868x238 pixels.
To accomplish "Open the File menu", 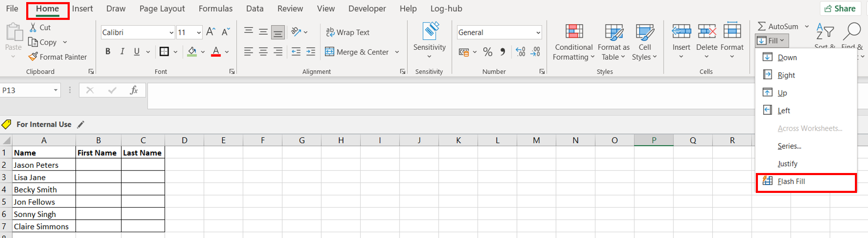I will click(x=12, y=9).
